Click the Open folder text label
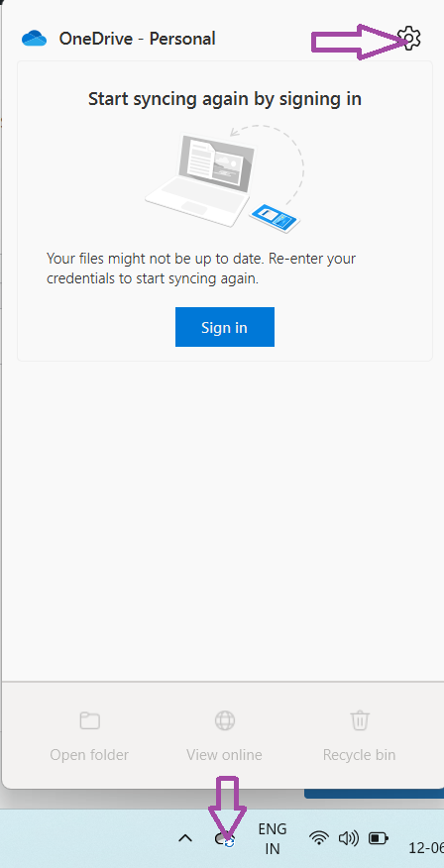This screenshot has height=868, width=444. [89, 754]
